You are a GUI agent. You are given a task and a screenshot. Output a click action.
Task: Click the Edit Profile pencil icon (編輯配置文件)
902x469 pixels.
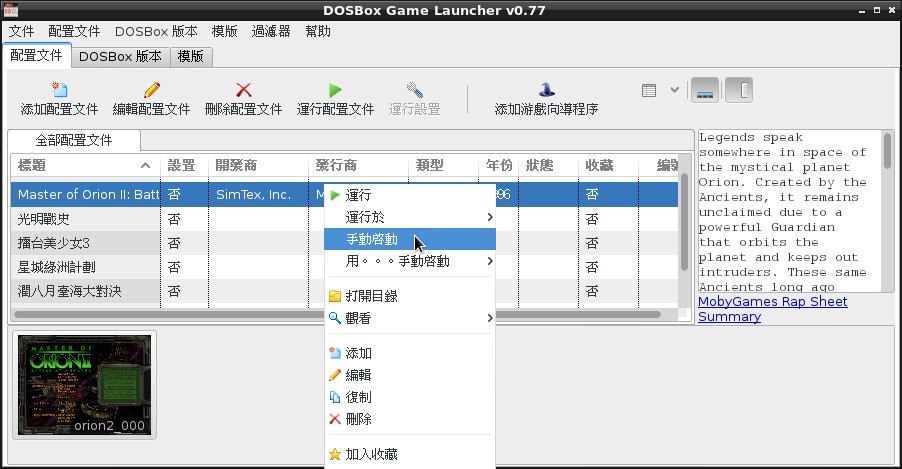coord(151,90)
